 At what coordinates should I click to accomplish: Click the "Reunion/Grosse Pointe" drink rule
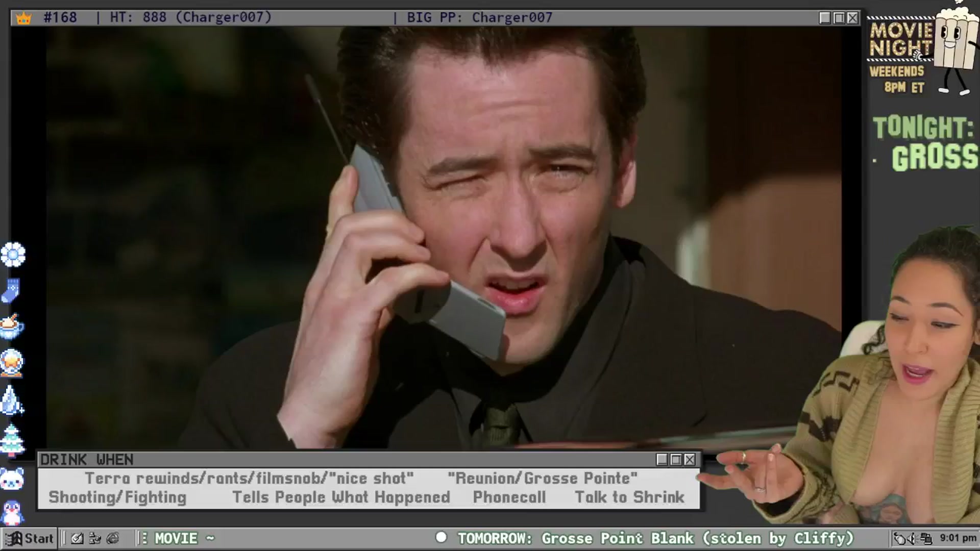(543, 479)
